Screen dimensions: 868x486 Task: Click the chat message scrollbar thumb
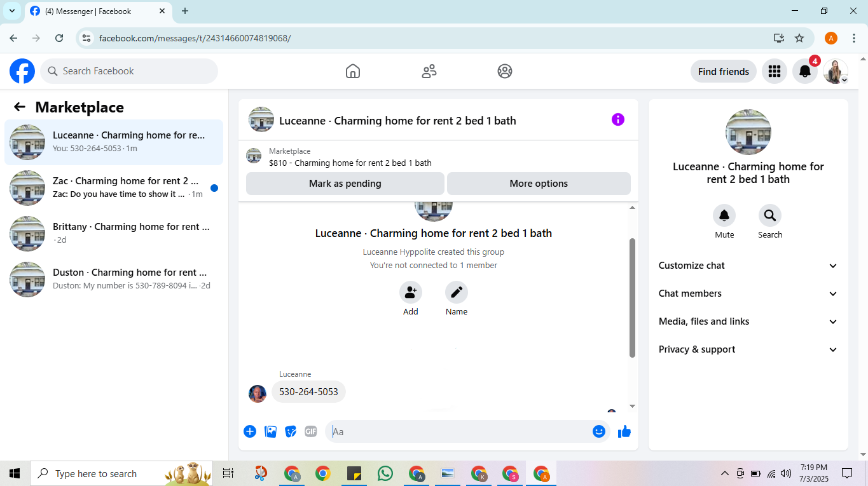[632, 298]
